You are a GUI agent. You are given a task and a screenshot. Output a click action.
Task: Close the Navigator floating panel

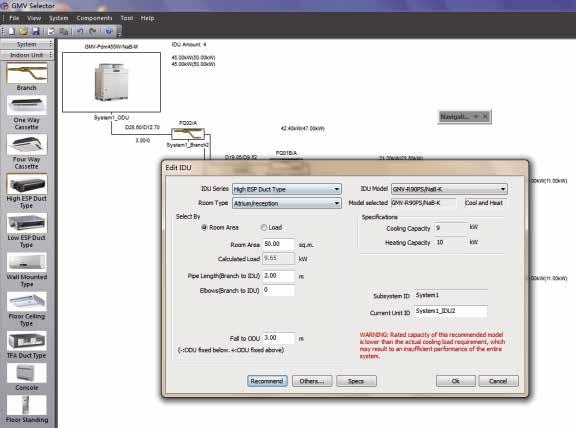(485, 116)
